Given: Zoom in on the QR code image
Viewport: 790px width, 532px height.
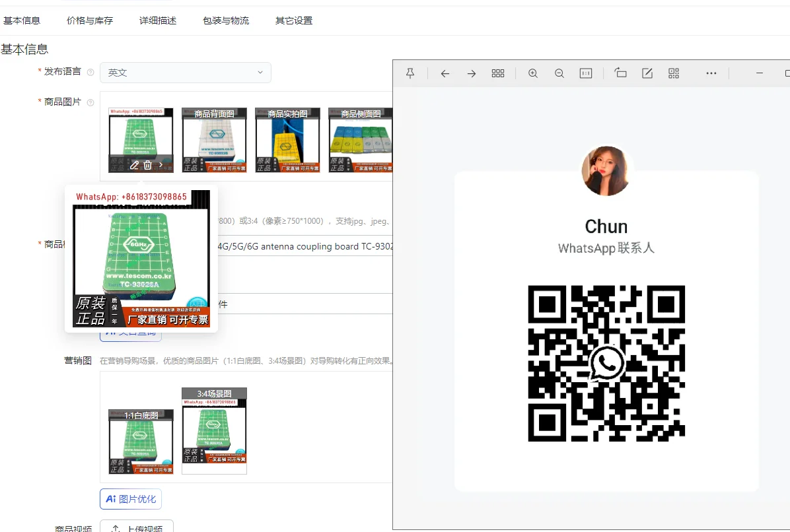Looking at the screenshot, I should tap(533, 73).
